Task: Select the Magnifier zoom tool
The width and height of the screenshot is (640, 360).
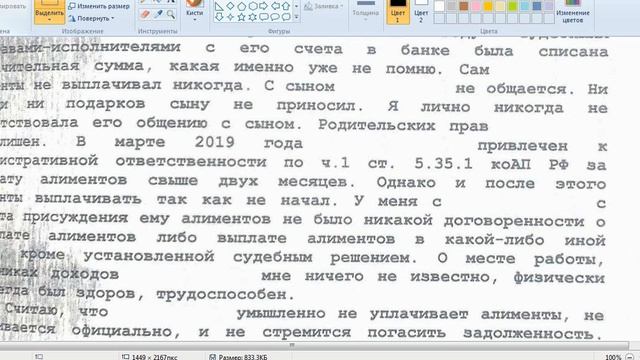Action: [171, 15]
